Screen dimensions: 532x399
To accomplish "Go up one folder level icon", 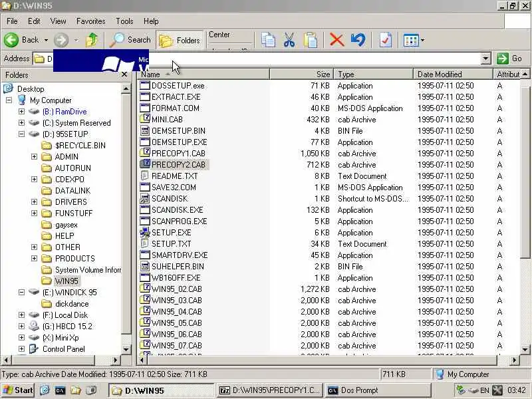I will [92, 40].
